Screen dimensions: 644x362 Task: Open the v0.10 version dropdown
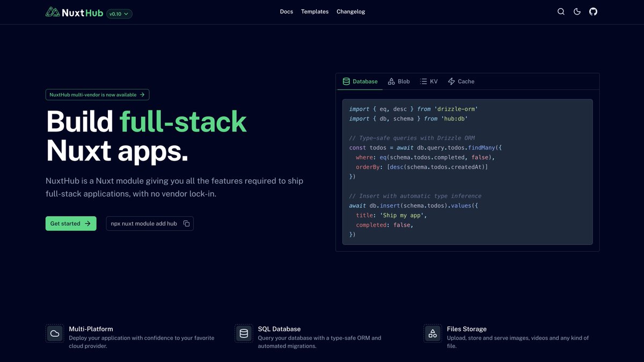point(119,14)
